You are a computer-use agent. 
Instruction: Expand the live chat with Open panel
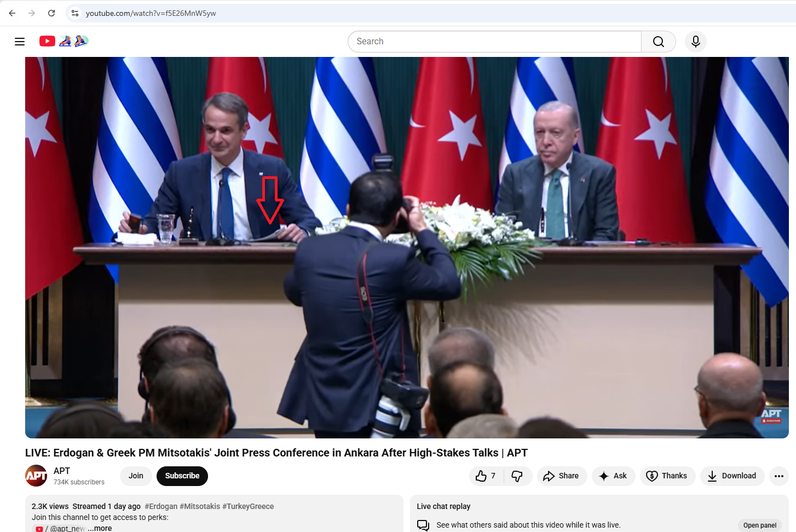pos(759,525)
